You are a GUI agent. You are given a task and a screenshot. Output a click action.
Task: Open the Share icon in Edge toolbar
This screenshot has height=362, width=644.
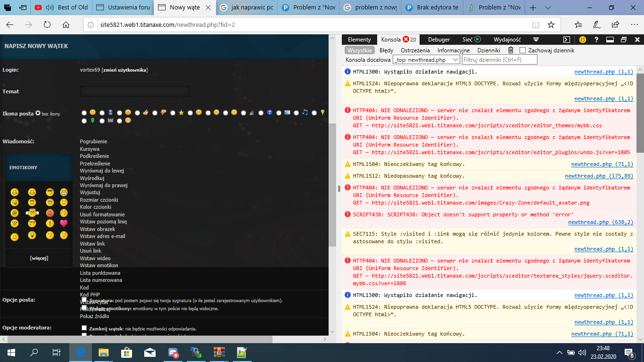coord(615,25)
